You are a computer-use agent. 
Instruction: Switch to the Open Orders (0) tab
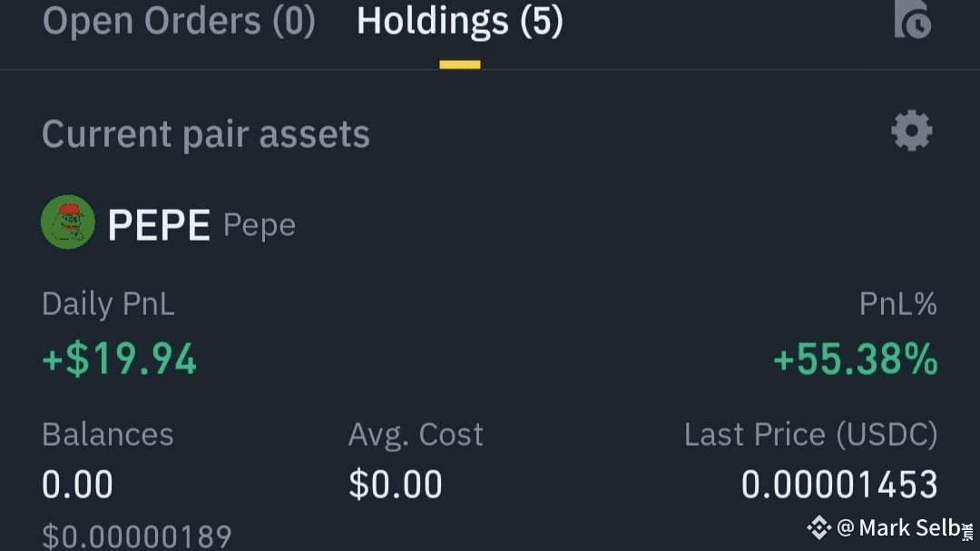click(x=179, y=21)
